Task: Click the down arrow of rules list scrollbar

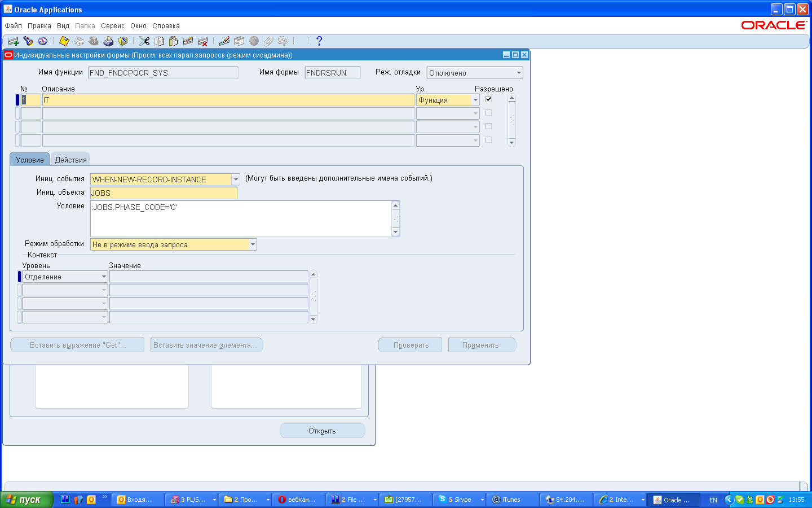Action: pos(512,143)
